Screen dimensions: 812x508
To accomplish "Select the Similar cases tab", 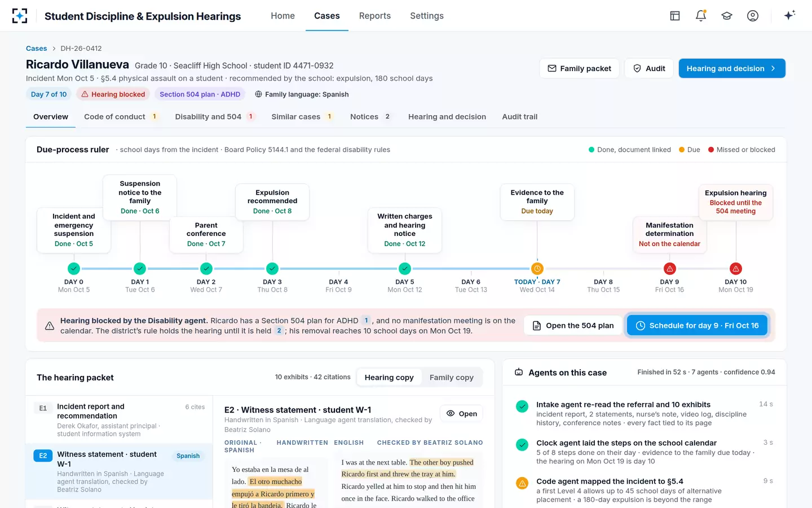I will click(x=303, y=117).
